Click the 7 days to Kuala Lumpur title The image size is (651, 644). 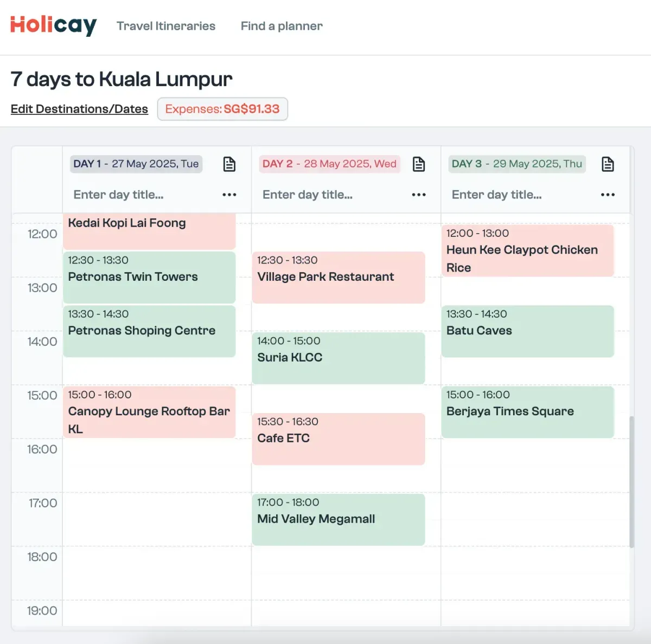coord(122,79)
